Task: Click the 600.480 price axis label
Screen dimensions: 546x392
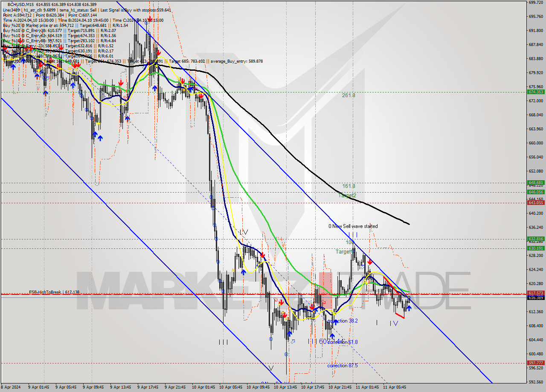Action: (x=536, y=354)
